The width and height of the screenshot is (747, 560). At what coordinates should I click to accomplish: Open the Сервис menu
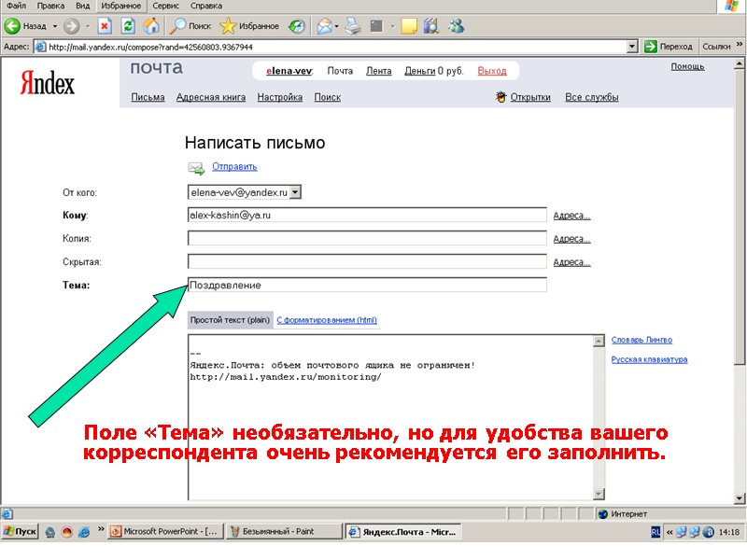[166, 5]
